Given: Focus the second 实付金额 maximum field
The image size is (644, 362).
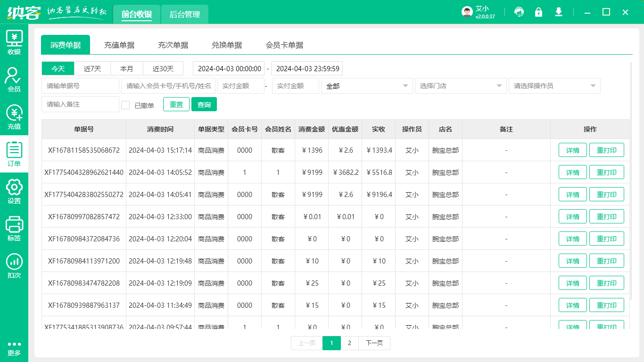Looking at the screenshot, I should pos(295,86).
